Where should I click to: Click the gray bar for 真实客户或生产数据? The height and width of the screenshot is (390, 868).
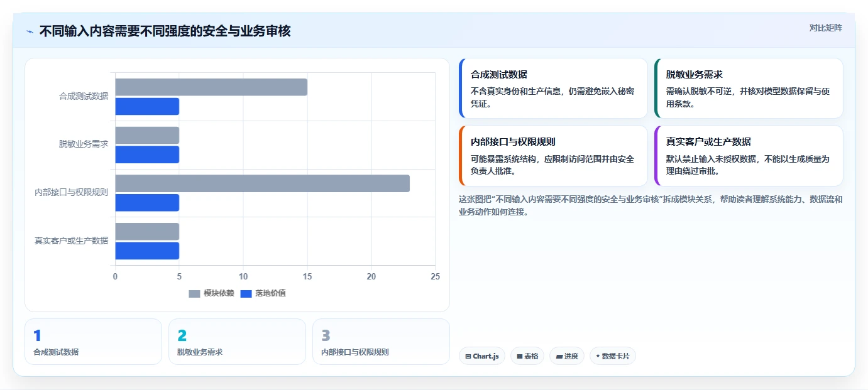147,231
